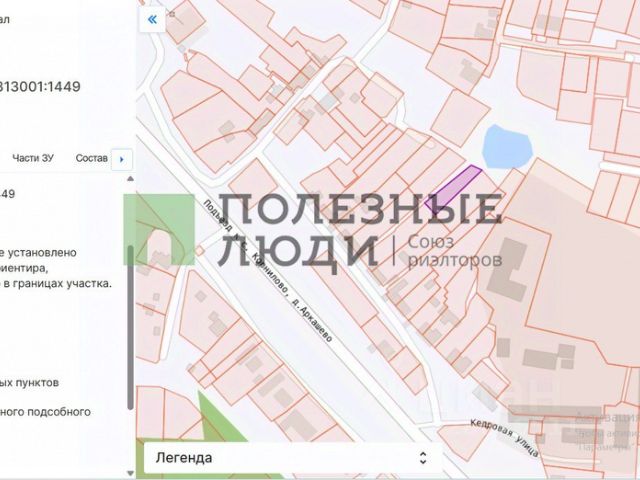Click the cadastral number ending 313001:1449
The width and height of the screenshot is (640, 480).
point(40,87)
